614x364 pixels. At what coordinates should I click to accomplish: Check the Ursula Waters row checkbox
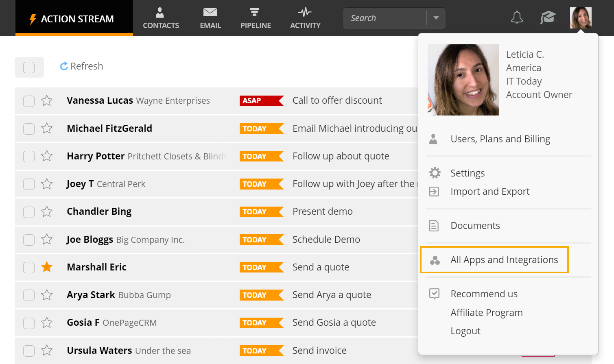click(x=29, y=351)
